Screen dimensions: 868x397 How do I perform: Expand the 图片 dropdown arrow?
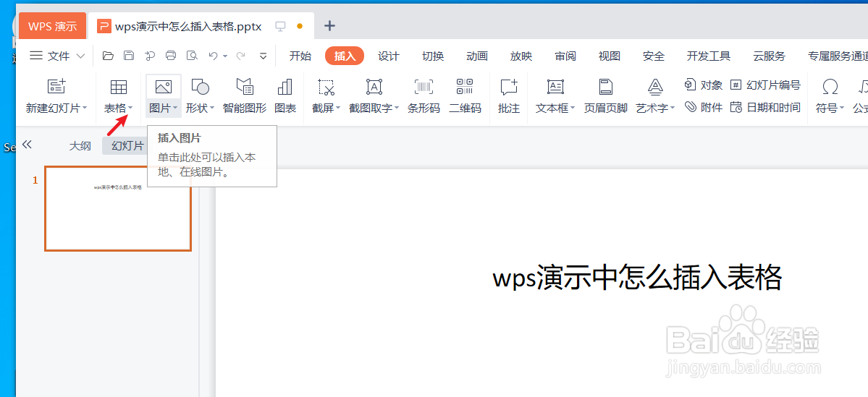(x=175, y=108)
